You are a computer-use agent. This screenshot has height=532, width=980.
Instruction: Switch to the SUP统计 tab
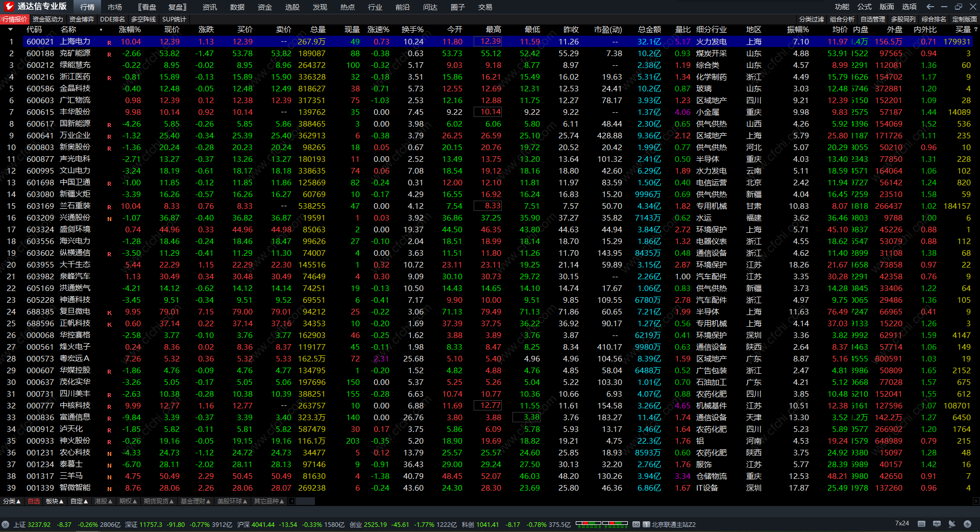click(174, 19)
